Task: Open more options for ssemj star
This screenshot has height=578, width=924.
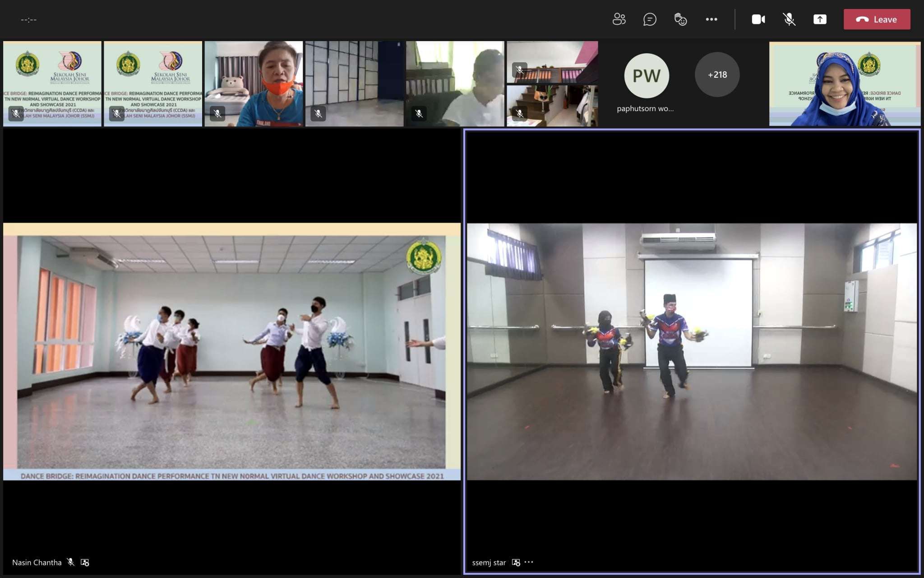Action: click(529, 562)
